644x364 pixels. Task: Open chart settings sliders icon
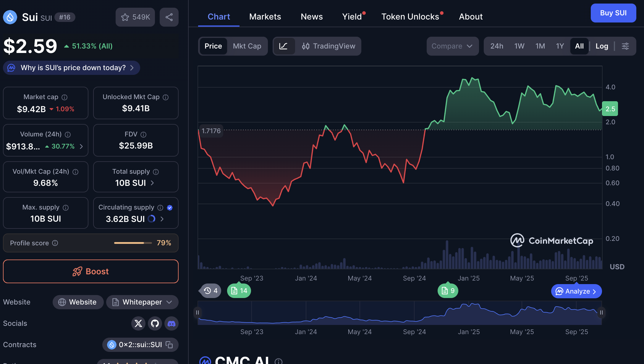coord(625,46)
